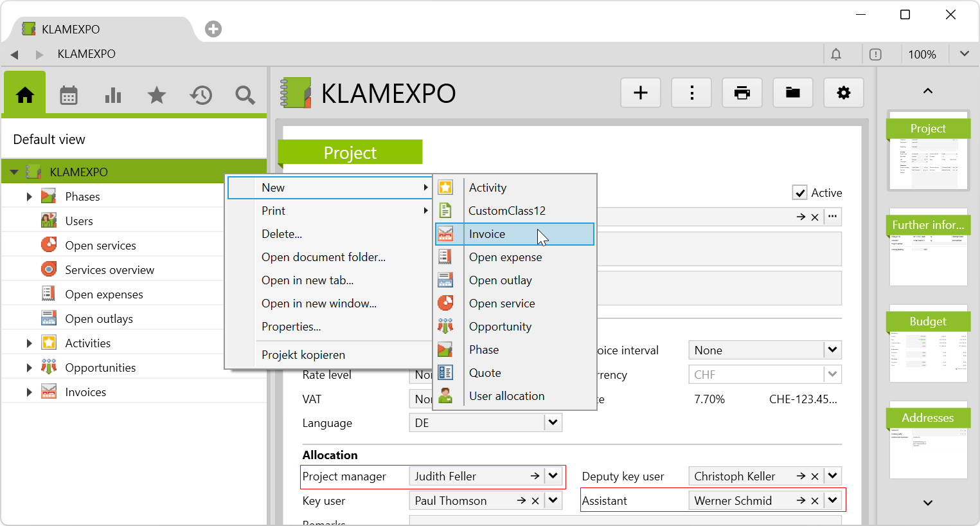Image resolution: width=980 pixels, height=526 pixels.
Task: Open the invoice interval None dropdown
Action: 832,350
